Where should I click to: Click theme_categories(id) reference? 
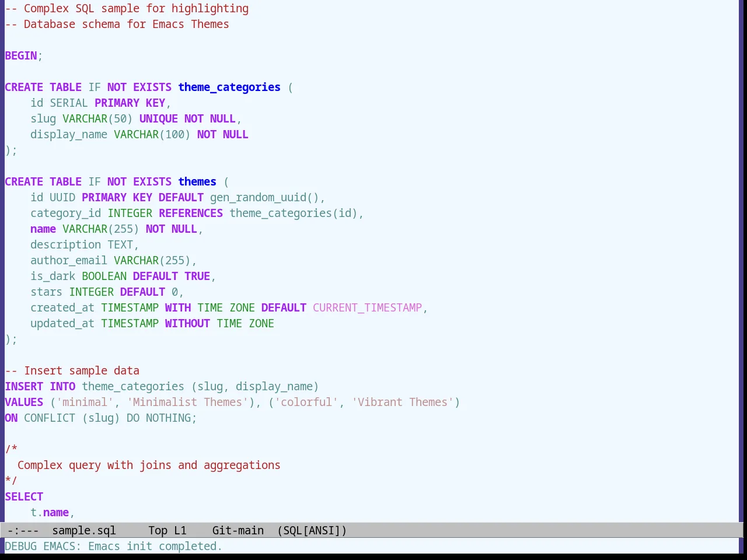(x=294, y=213)
